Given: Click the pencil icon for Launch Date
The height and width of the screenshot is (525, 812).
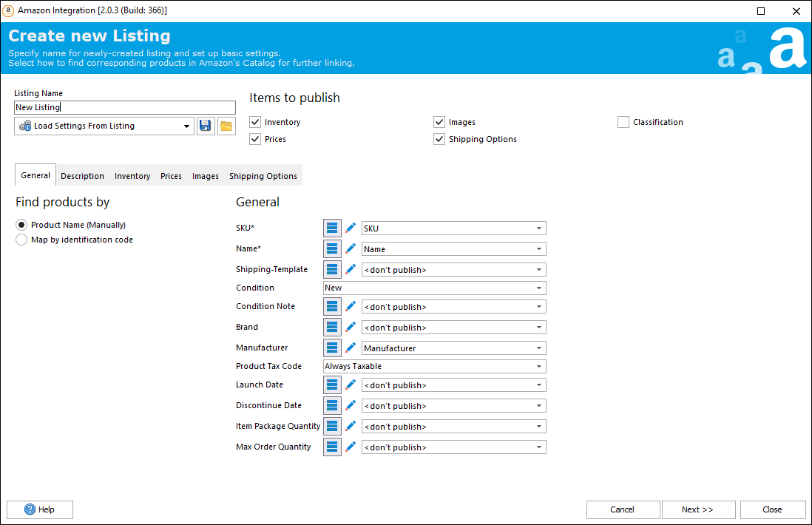Looking at the screenshot, I should (x=351, y=385).
